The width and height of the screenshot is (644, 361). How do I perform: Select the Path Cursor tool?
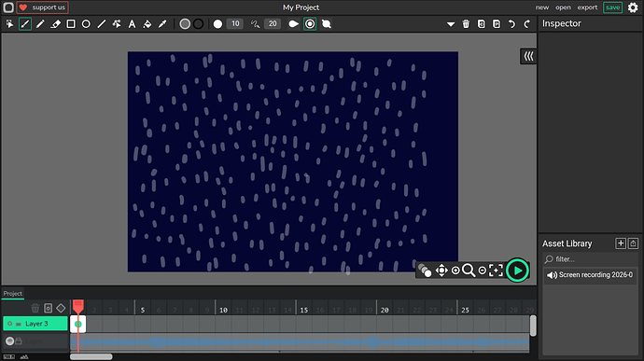[117, 24]
